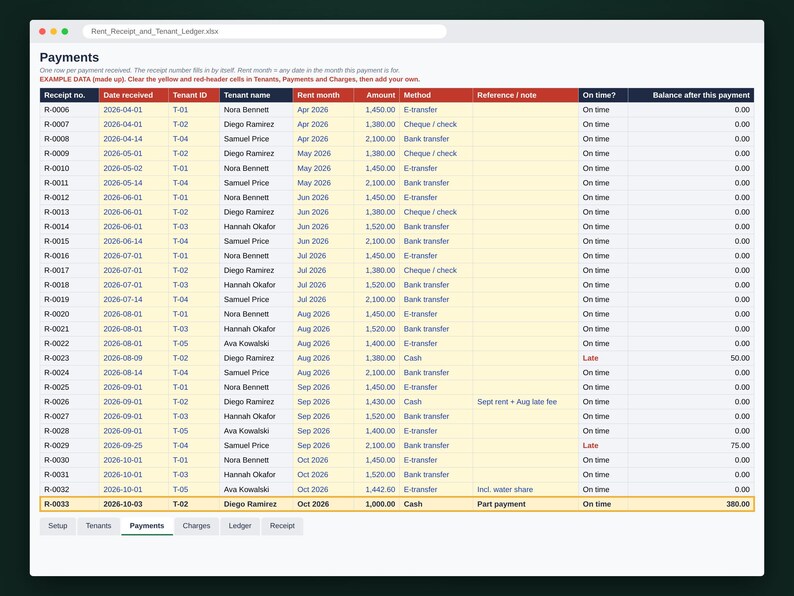Screen dimensions: 794x596
Task: Switch to the Setup sheet tab
Action: [58, 526]
